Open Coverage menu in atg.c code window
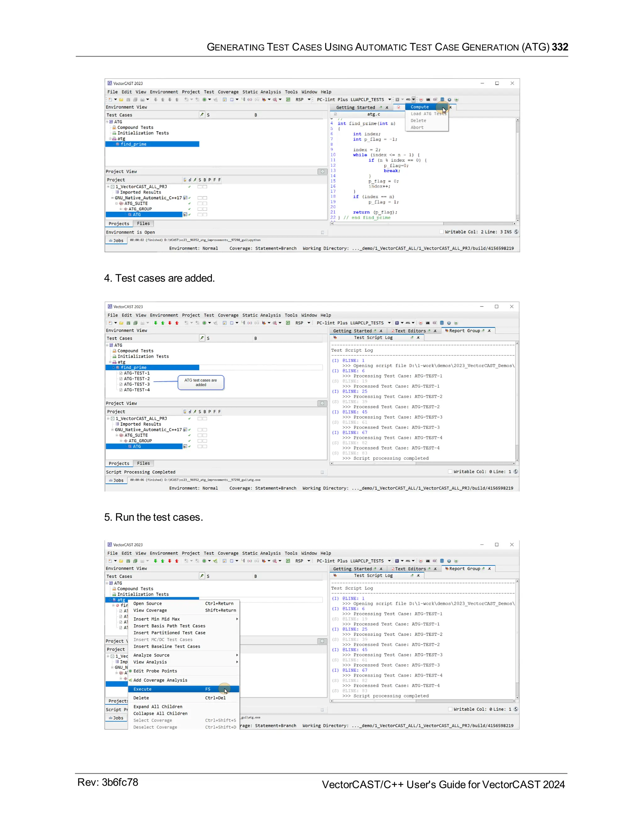Screen dimensions: 644x833 pyautogui.click(x=228, y=92)
